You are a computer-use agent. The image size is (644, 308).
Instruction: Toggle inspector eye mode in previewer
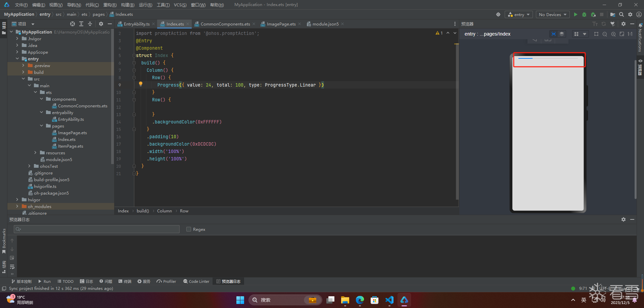554,34
